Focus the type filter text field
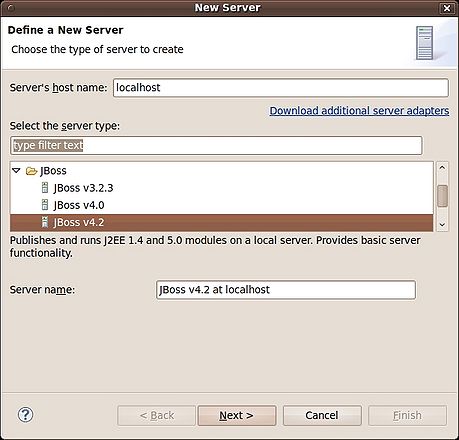 point(216,145)
